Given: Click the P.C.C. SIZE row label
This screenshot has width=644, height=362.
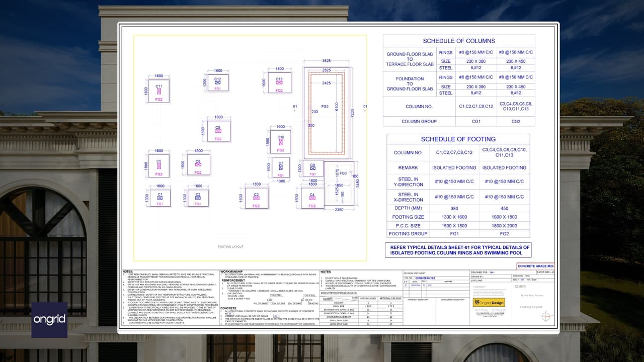Looking at the screenshot, I should click(408, 225).
